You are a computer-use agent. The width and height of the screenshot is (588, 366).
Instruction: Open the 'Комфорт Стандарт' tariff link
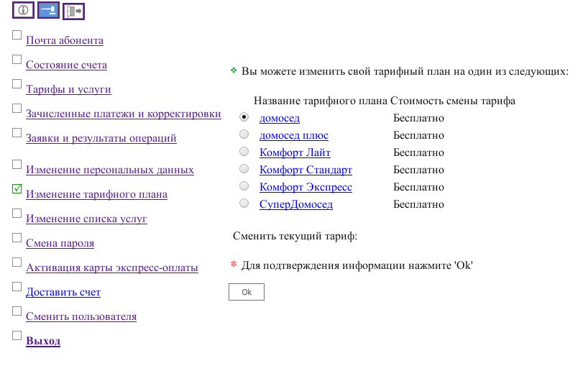[x=306, y=170]
